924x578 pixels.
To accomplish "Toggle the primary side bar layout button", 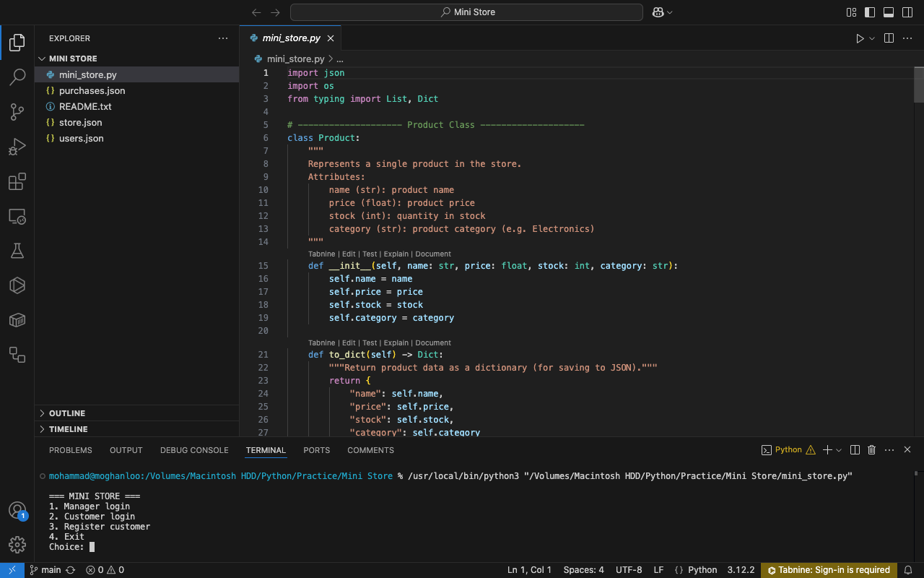I will [x=870, y=12].
